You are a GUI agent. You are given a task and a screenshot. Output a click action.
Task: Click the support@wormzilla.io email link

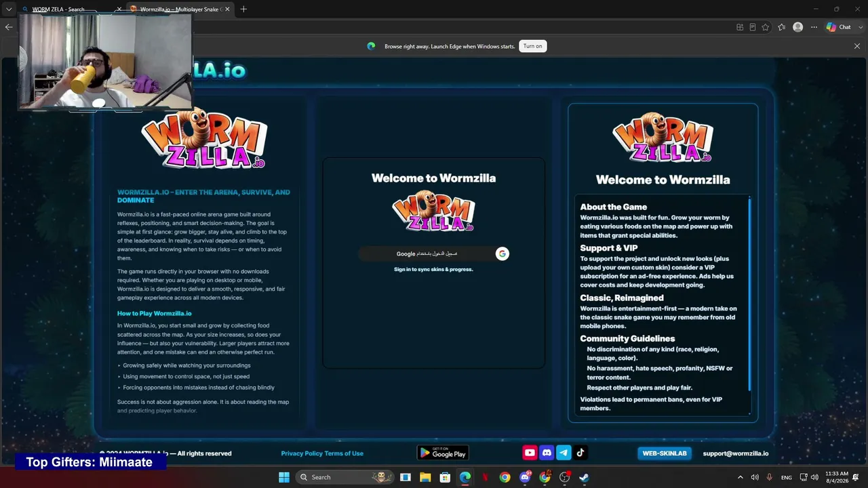(x=736, y=453)
